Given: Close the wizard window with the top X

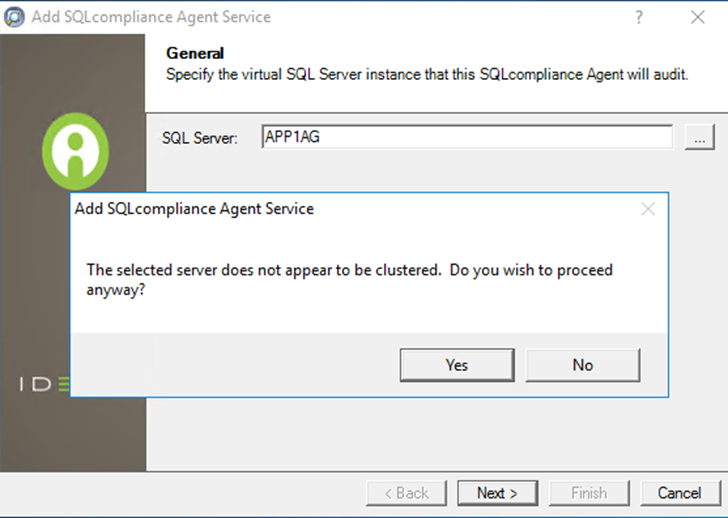Looking at the screenshot, I should tap(697, 17).
